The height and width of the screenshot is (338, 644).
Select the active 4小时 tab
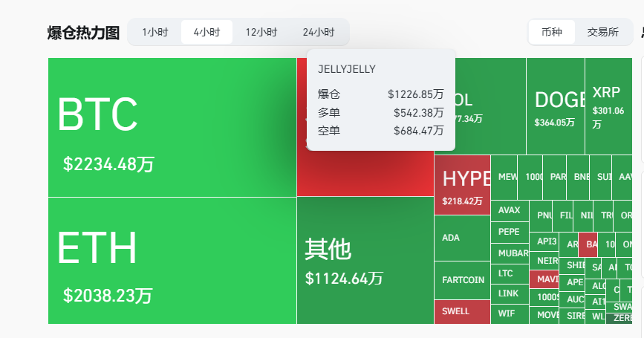[206, 32]
